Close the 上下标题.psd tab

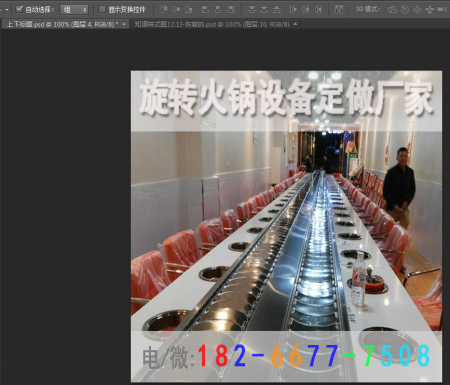coord(124,24)
